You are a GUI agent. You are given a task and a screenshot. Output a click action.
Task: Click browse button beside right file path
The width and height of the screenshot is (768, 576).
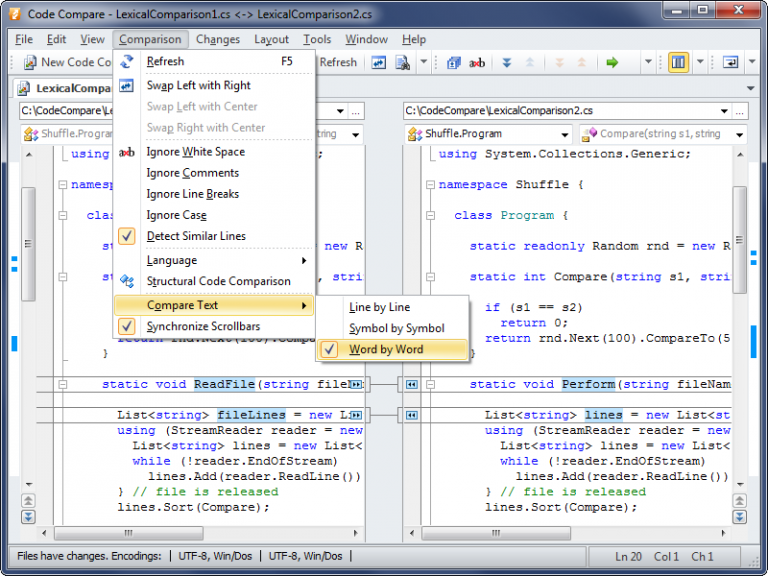(x=738, y=110)
